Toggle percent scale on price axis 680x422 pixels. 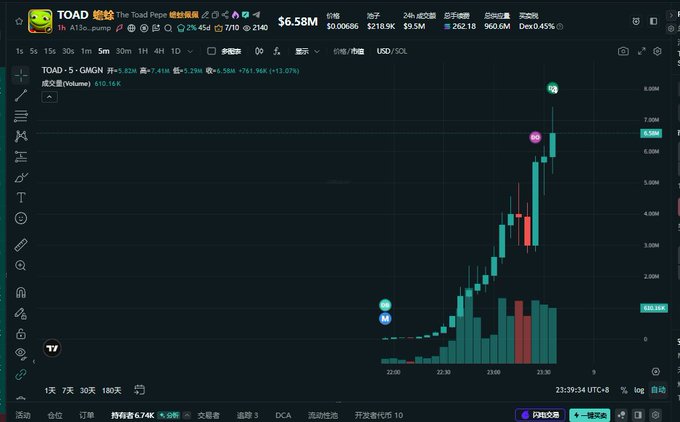click(x=624, y=390)
